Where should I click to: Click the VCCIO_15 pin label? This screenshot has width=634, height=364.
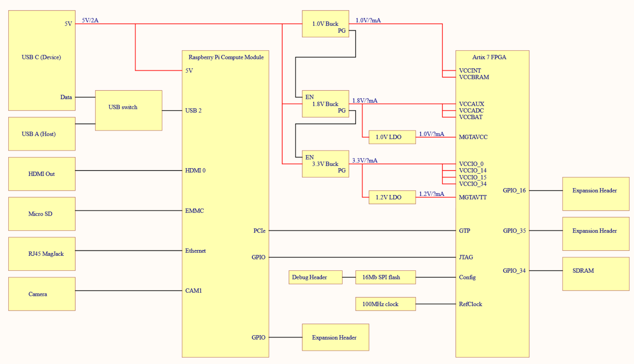[472, 177]
